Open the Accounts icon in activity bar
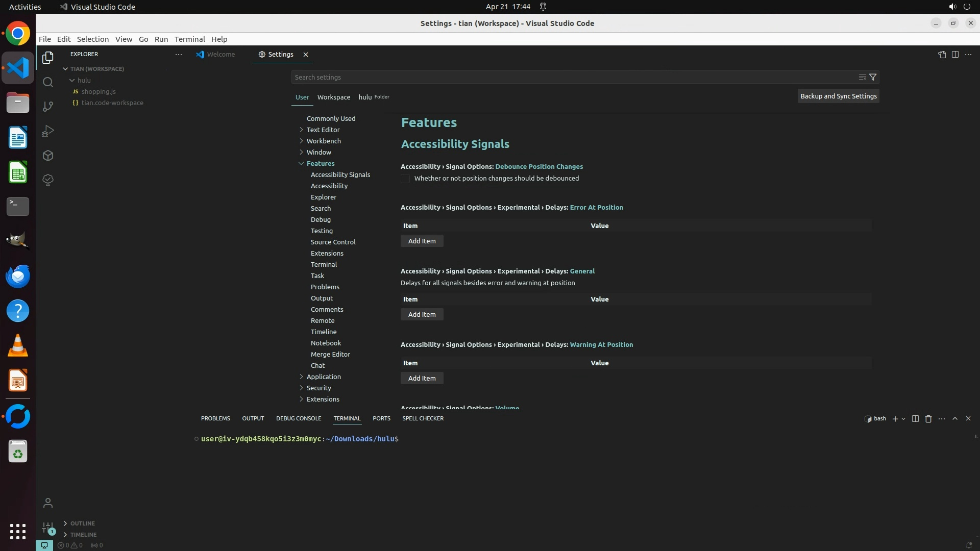 48,504
